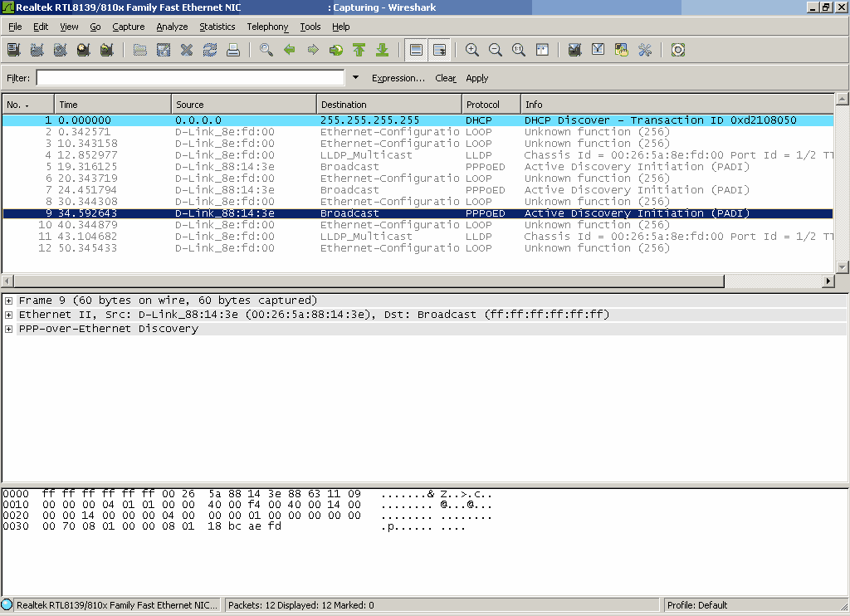Focus the display Filter input field
This screenshot has width=850, height=616.
(x=190, y=77)
